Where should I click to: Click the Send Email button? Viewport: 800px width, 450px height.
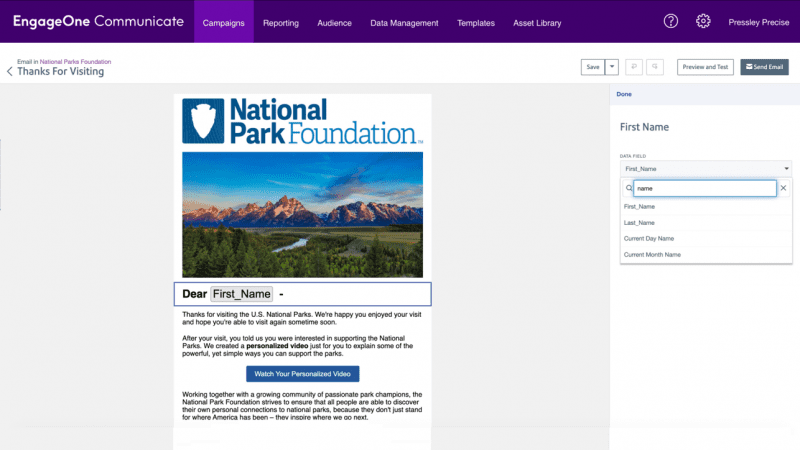[764, 67]
